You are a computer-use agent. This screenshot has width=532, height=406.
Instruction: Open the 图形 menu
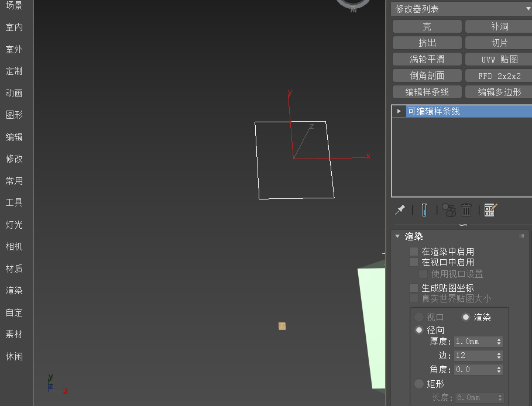pos(14,115)
